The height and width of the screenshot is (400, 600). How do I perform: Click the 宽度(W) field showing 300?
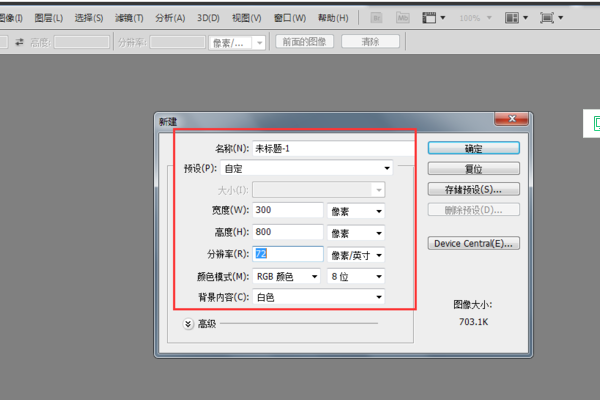pyautogui.click(x=288, y=210)
